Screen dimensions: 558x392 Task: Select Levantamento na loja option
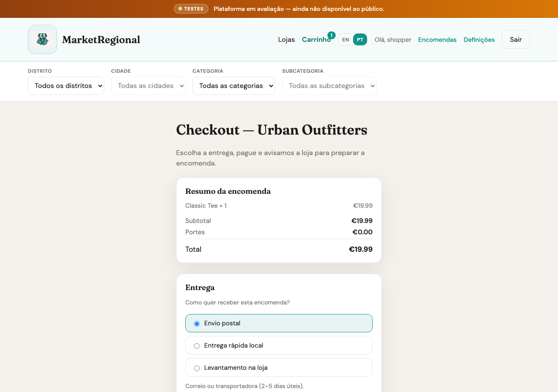click(279, 368)
